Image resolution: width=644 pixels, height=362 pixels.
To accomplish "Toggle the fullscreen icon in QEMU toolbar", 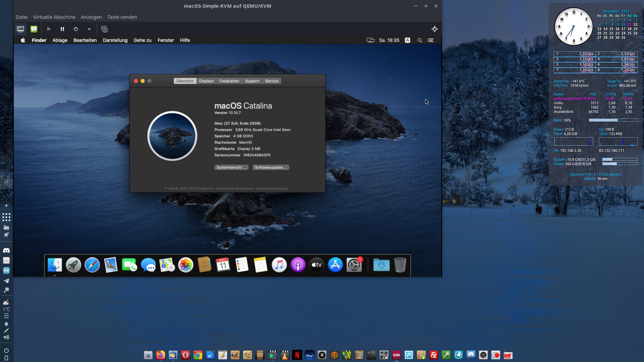I will [435, 29].
